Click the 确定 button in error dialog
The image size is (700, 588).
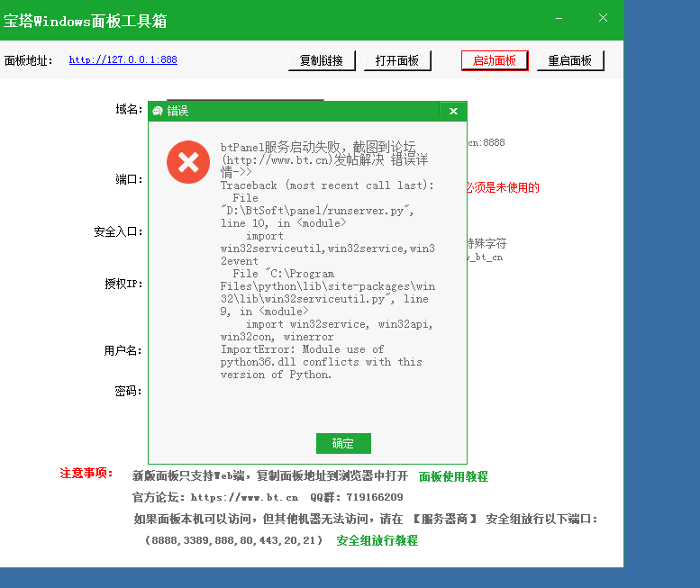click(343, 443)
